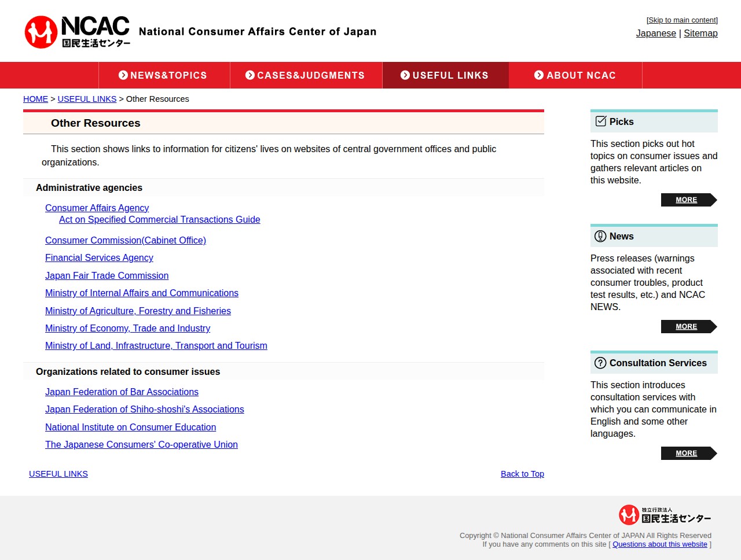Click the Other Resources page heading
Image resolution: width=741 pixels, height=560 pixels.
pos(96,123)
